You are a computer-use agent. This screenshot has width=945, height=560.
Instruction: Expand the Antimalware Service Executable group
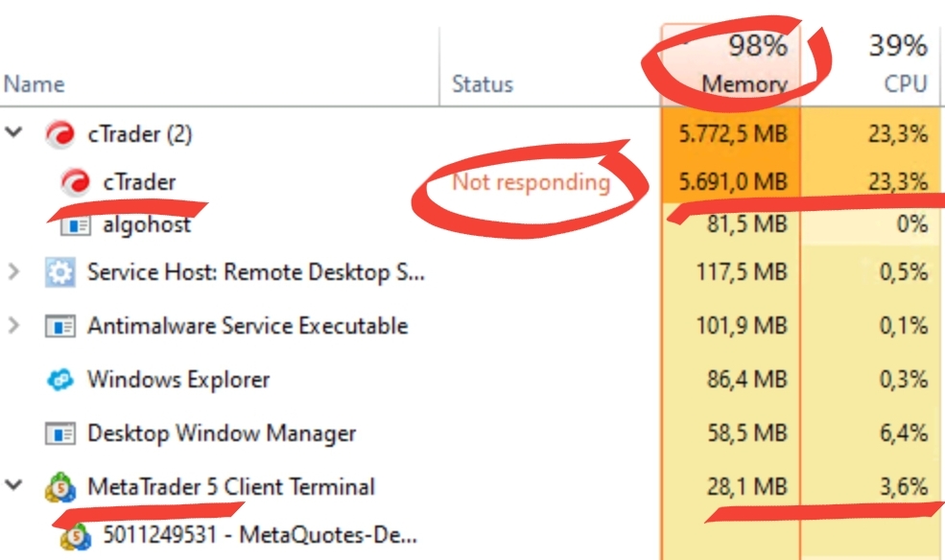[x=14, y=326]
